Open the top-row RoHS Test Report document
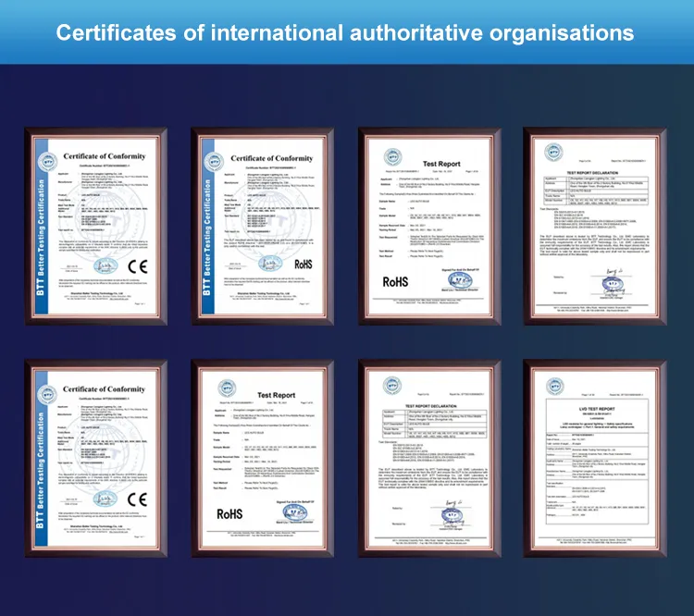Image resolution: width=694 pixels, height=616 pixels. tap(428, 227)
